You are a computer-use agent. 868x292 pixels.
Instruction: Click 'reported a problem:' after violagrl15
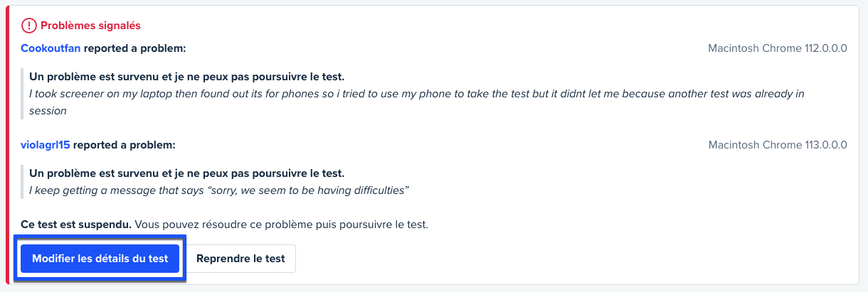click(125, 145)
